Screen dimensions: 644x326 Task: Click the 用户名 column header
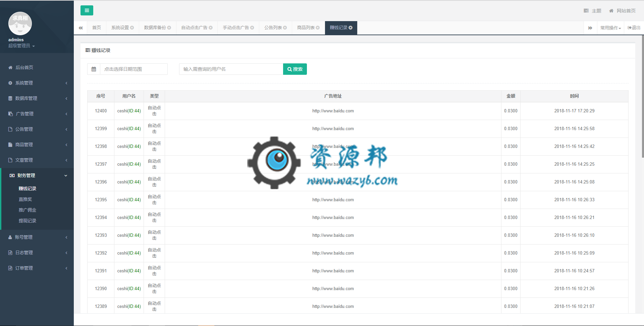click(x=129, y=96)
